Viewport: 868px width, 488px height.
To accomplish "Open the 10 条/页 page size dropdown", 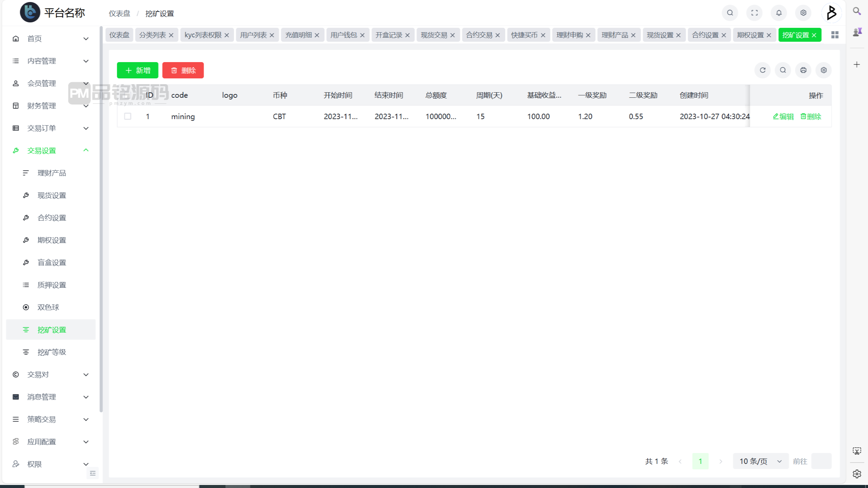I will coord(760,461).
